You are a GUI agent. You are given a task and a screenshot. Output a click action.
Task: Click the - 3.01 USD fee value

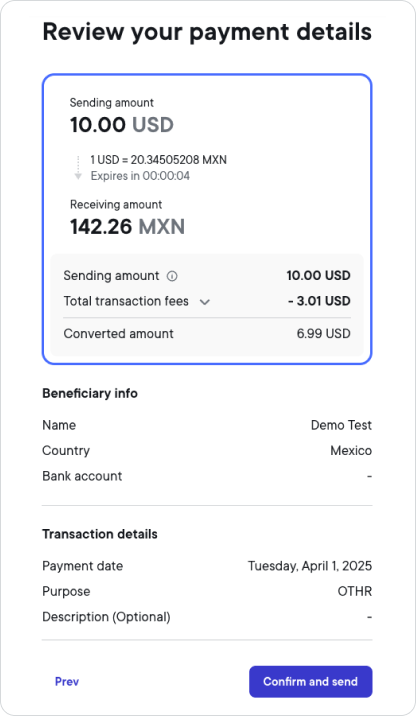point(319,301)
